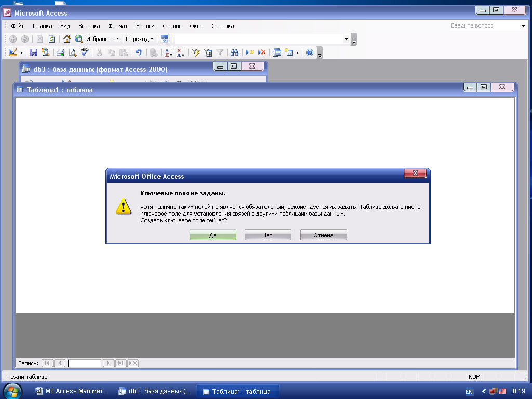Viewport: 532px width, 399px height.
Task: Open the Правка menu
Action: [43, 26]
